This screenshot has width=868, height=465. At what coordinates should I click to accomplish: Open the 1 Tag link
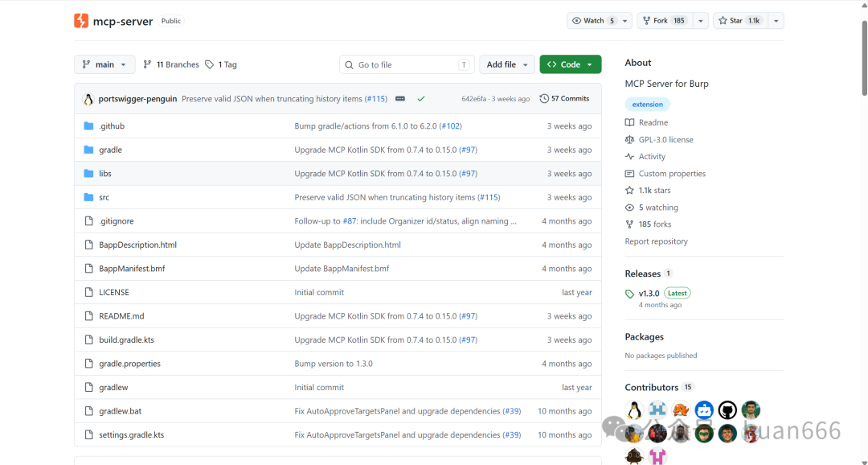click(221, 64)
